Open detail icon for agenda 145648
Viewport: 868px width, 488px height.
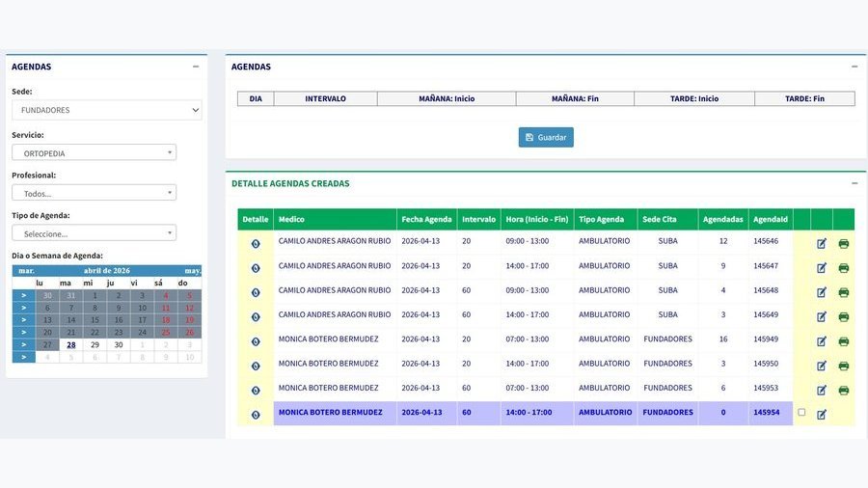point(256,292)
